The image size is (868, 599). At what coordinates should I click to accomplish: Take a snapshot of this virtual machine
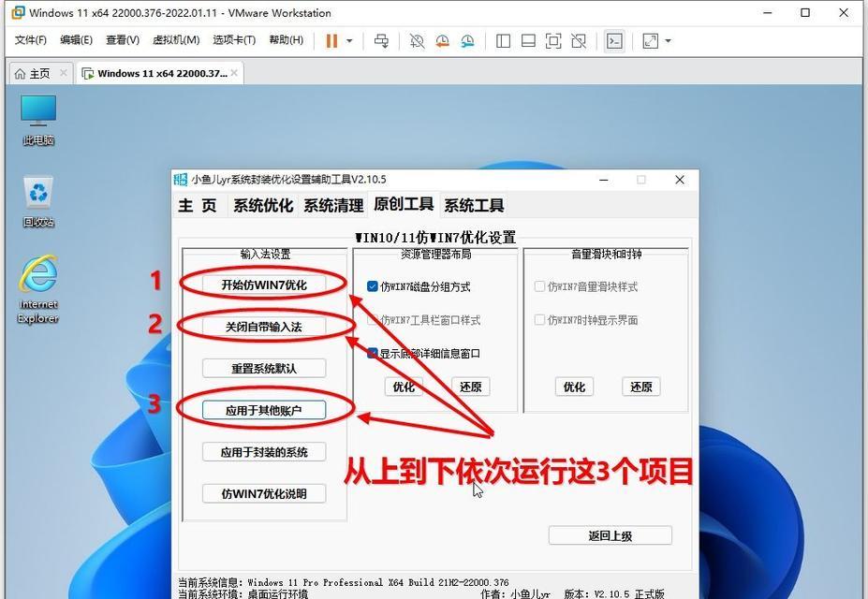point(417,41)
